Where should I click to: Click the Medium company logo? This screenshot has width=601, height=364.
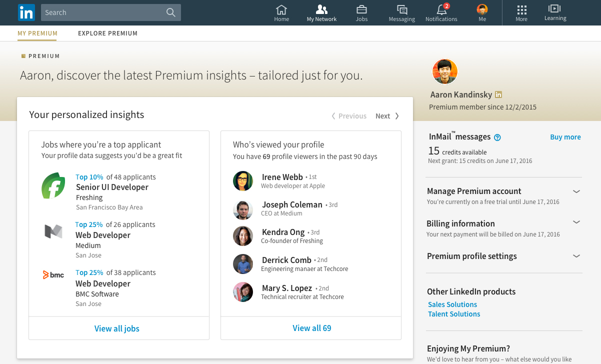(53, 231)
